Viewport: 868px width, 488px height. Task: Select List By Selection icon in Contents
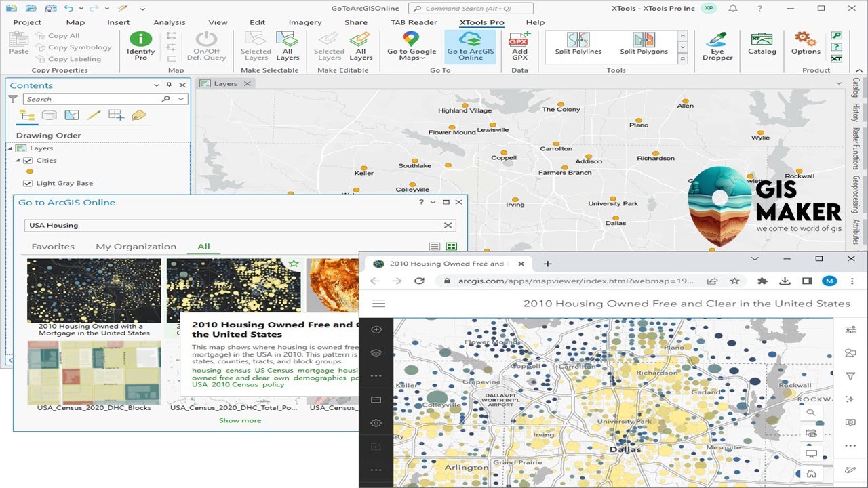(x=71, y=115)
